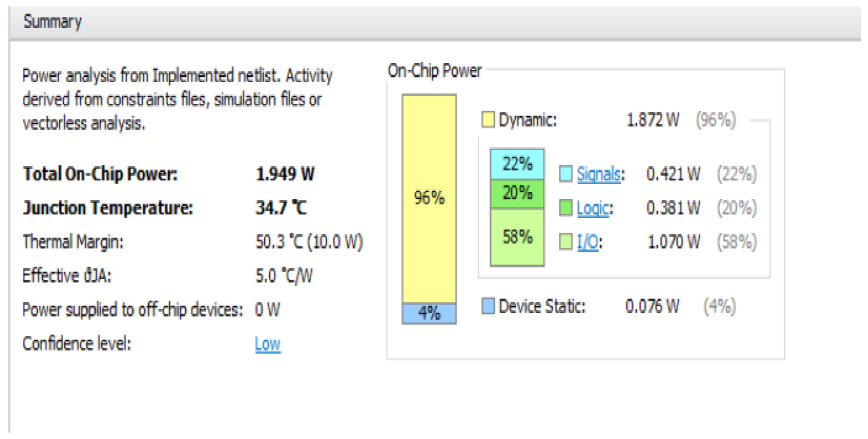Click the Summary panel header
868x439 pixels.
coord(53,22)
